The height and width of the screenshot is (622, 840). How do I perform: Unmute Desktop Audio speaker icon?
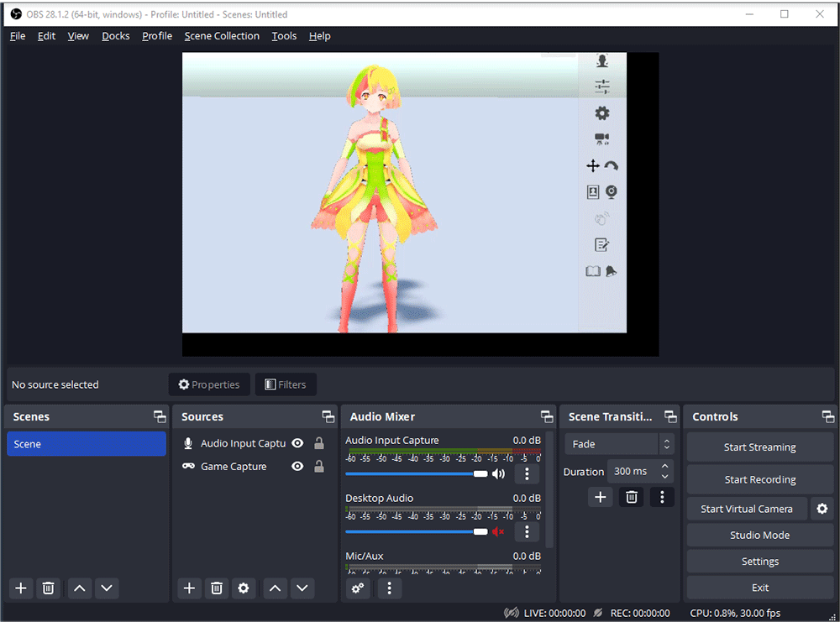pos(497,531)
